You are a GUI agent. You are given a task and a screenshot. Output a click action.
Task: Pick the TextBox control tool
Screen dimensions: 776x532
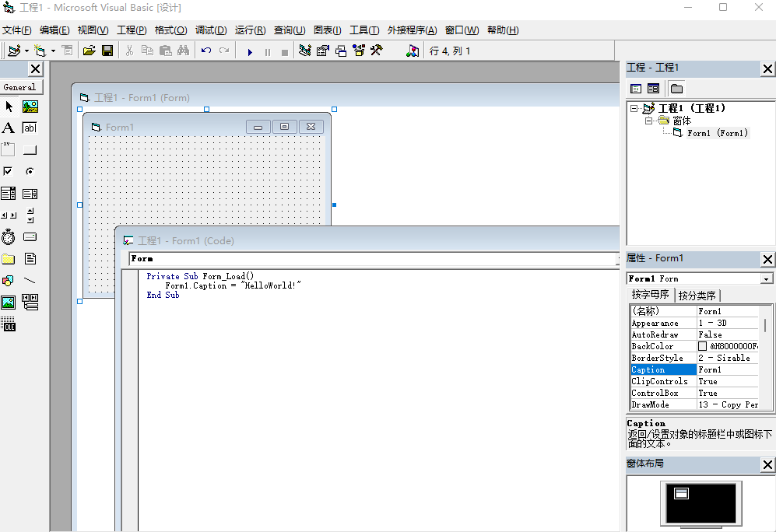point(30,128)
